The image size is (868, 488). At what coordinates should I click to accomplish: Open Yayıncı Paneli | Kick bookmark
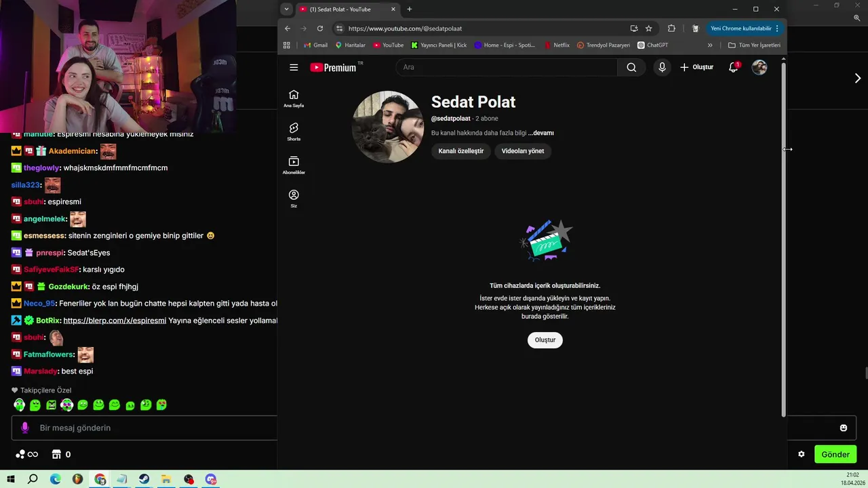(x=439, y=45)
